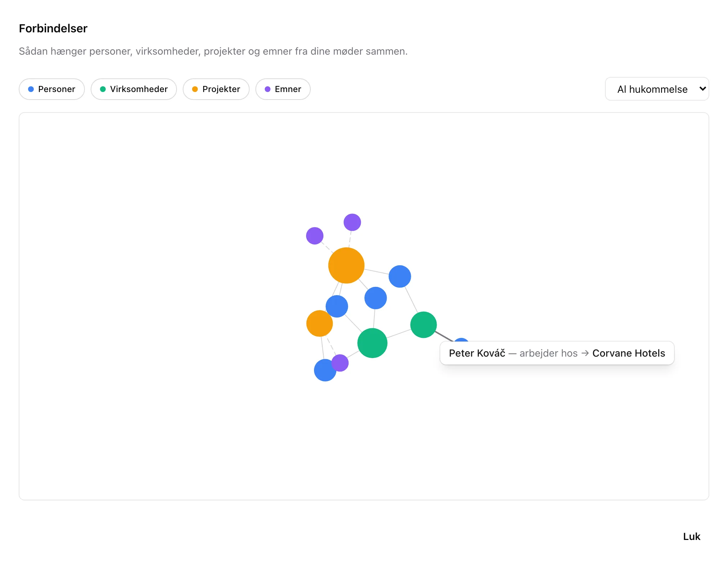Click 'Corvane Hotels' in the tooltip

click(x=629, y=353)
